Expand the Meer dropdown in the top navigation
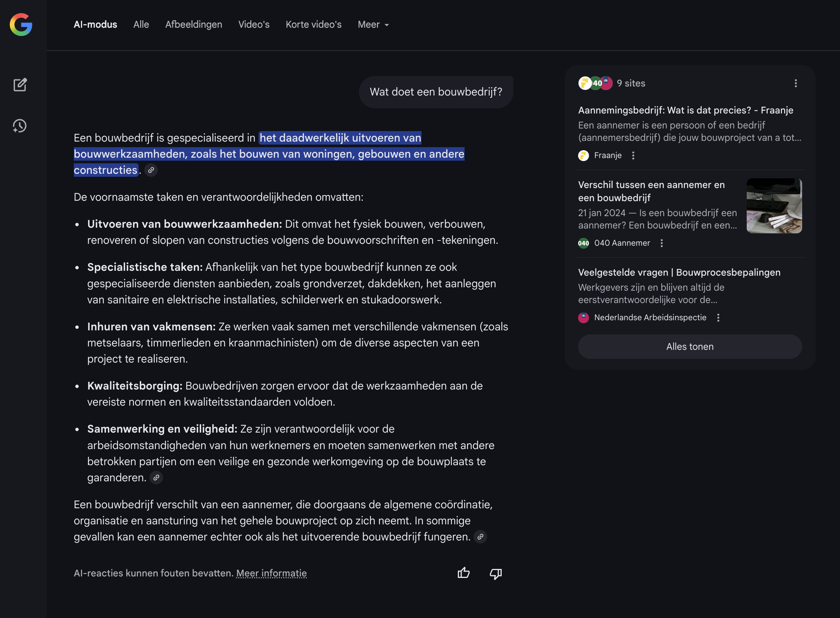Screen dimensions: 840x618 click(374, 25)
